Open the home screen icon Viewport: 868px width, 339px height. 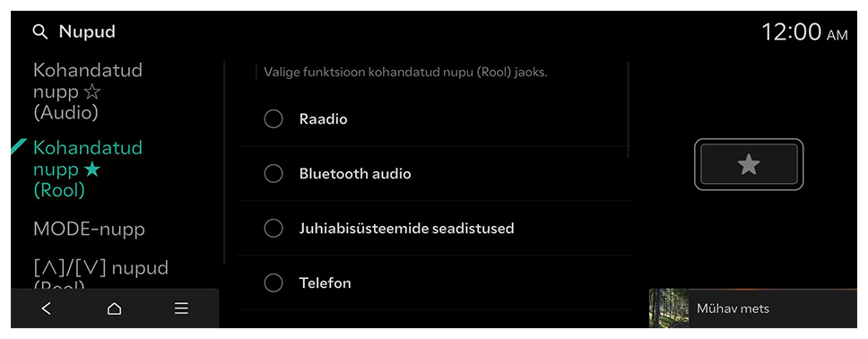pos(114,309)
